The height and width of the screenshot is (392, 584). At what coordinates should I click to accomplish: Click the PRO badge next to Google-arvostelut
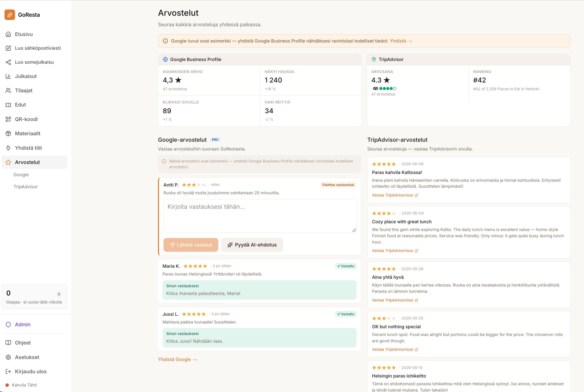(215, 140)
